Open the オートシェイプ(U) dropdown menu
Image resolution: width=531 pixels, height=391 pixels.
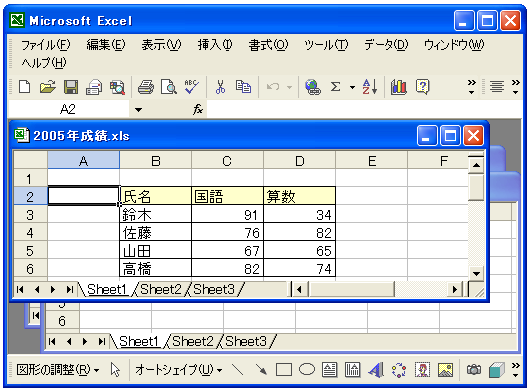178,370
